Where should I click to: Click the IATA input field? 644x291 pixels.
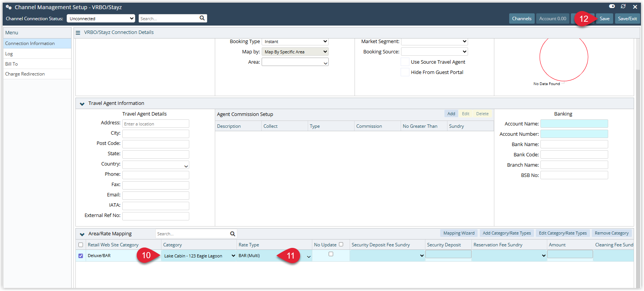pos(156,206)
